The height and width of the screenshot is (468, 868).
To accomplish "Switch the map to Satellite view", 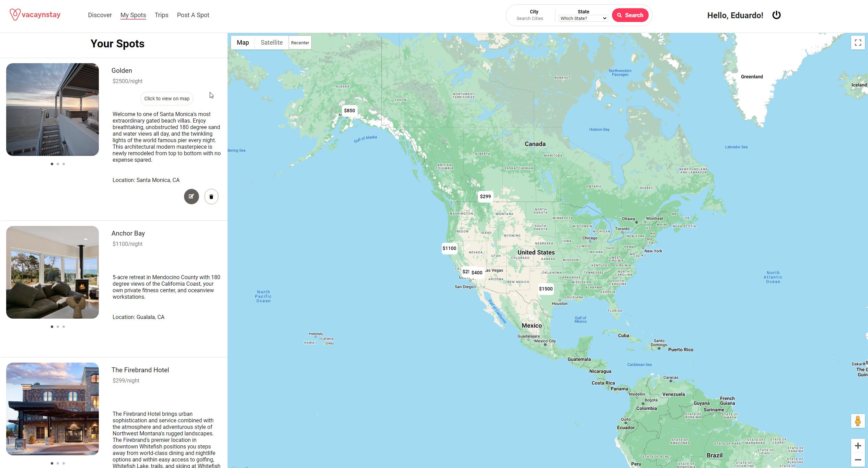I will pyautogui.click(x=271, y=43).
